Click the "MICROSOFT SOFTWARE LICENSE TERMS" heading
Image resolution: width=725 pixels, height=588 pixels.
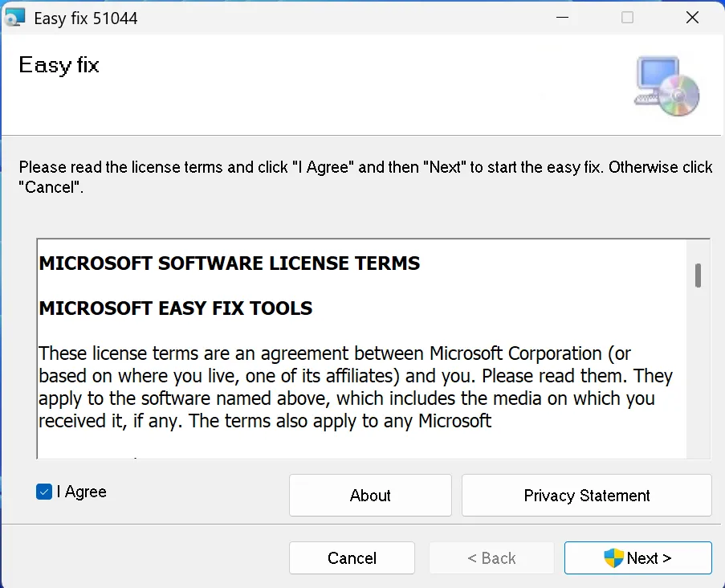tap(230, 263)
